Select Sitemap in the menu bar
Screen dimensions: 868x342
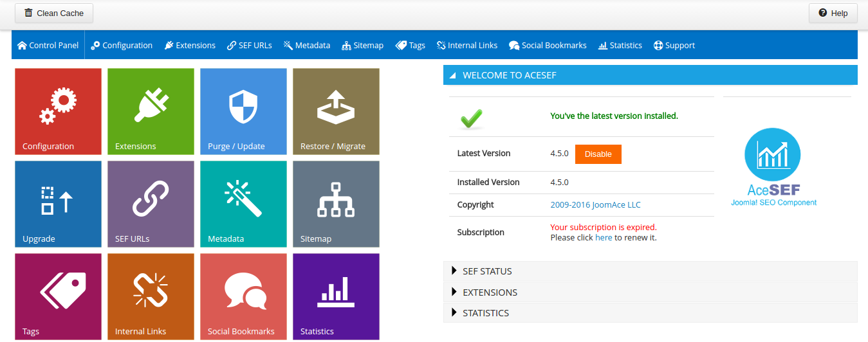[363, 46]
